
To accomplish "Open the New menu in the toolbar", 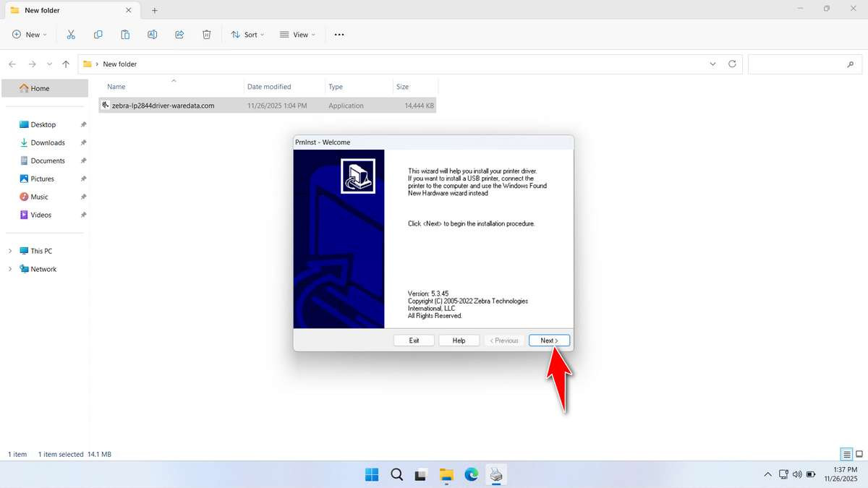I will pos(29,34).
